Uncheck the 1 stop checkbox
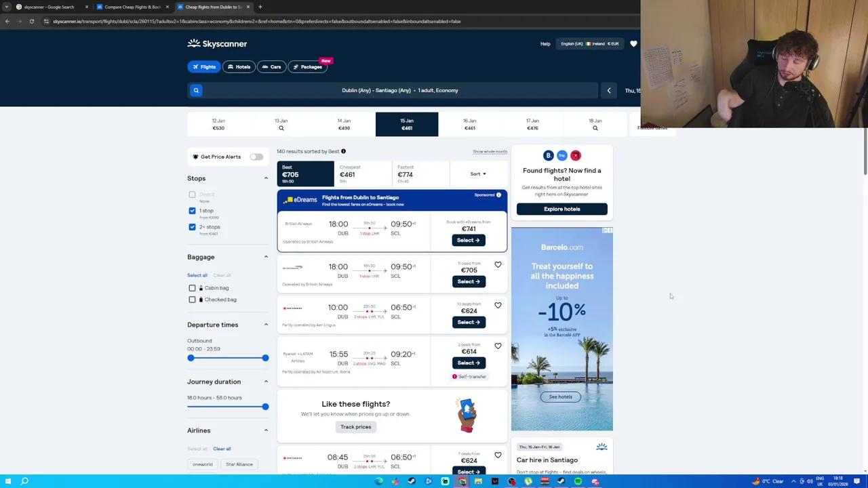This screenshot has width=868, height=488. point(192,211)
